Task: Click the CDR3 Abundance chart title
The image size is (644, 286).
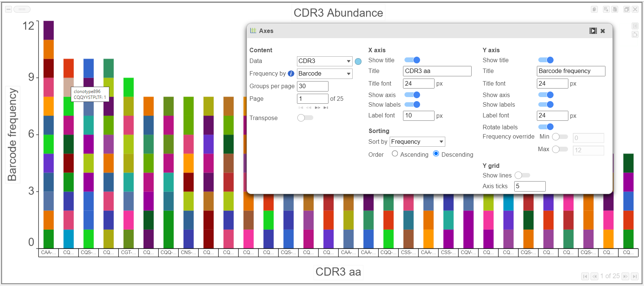Action: [x=338, y=13]
